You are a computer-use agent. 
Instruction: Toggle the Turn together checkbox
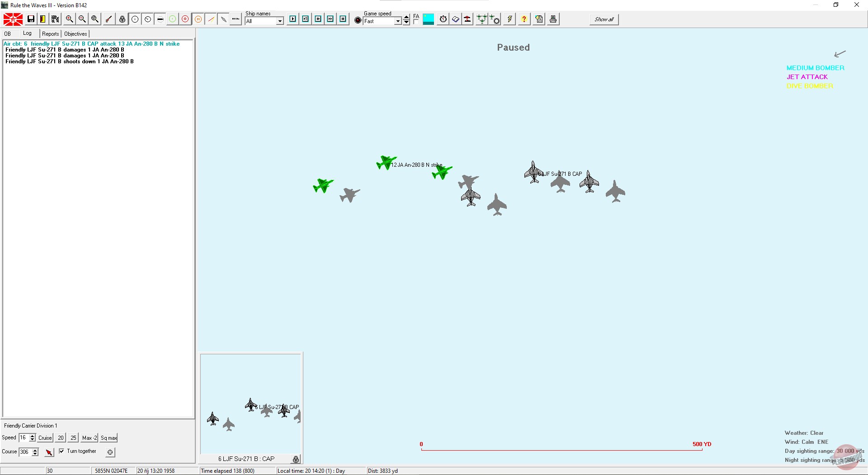61,451
